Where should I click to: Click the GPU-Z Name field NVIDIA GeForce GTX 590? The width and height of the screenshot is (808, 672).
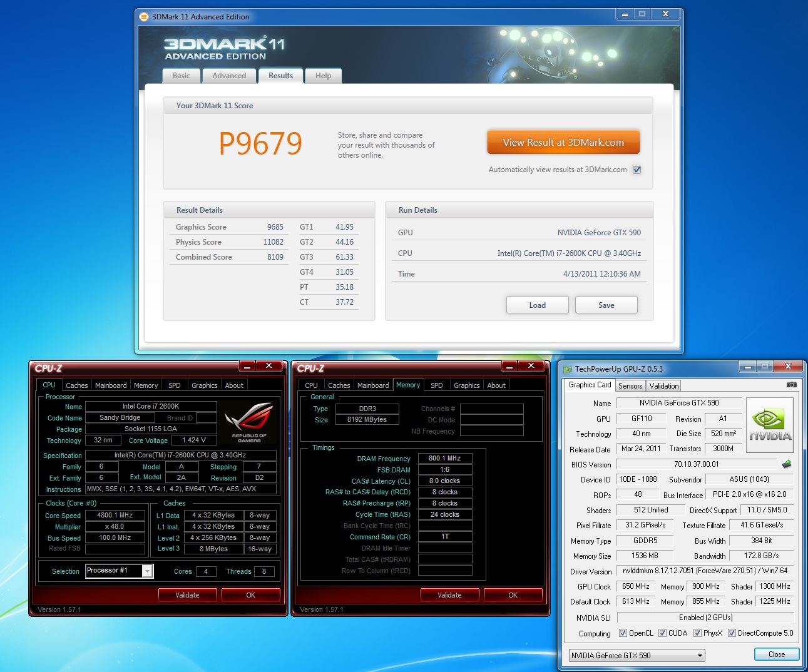(x=679, y=403)
